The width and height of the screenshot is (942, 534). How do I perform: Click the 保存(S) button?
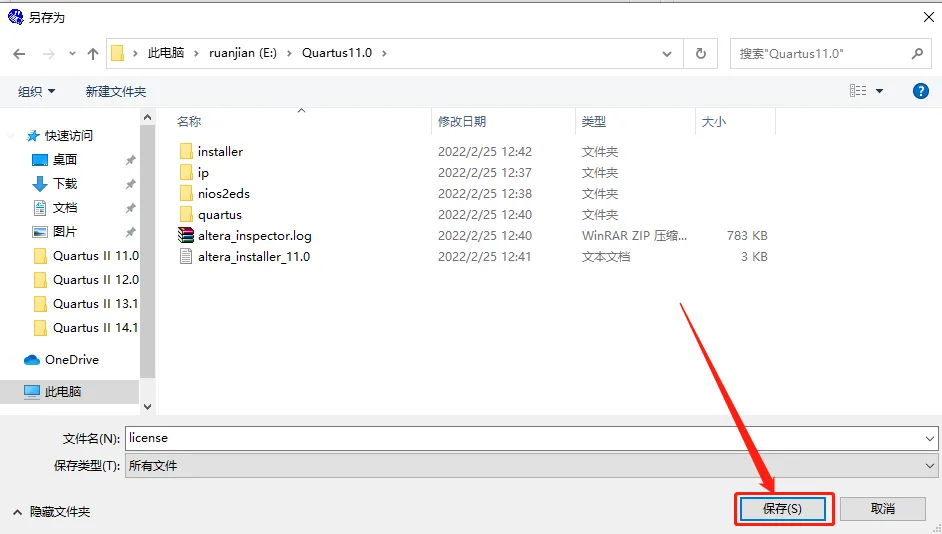[782, 509]
